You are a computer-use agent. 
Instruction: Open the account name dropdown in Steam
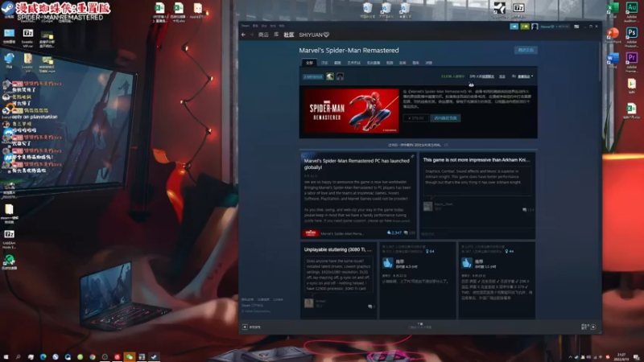click(x=555, y=27)
